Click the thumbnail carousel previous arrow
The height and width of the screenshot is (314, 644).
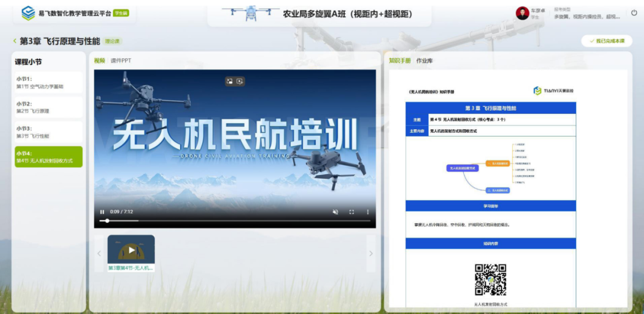pos(99,253)
